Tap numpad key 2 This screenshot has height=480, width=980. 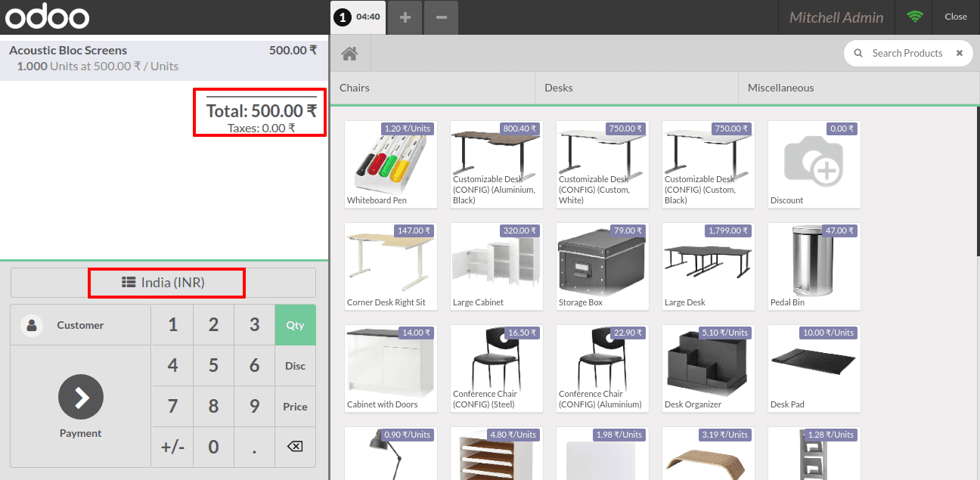coord(214,325)
